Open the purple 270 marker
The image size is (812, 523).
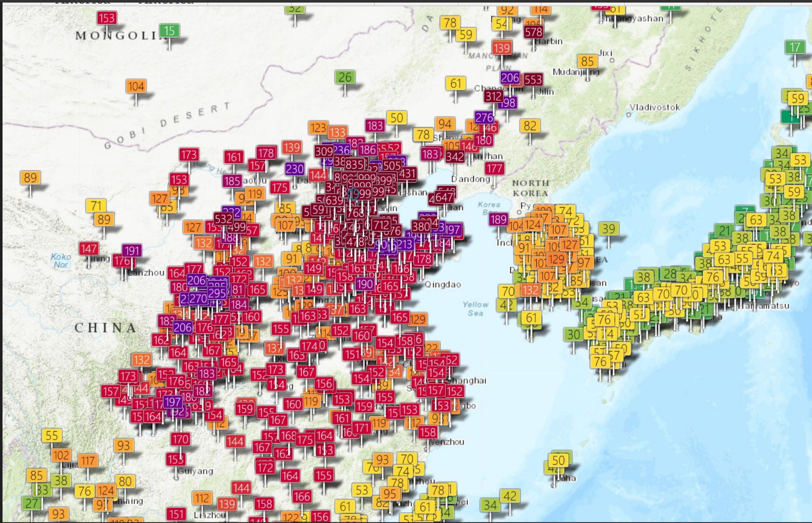[198, 299]
